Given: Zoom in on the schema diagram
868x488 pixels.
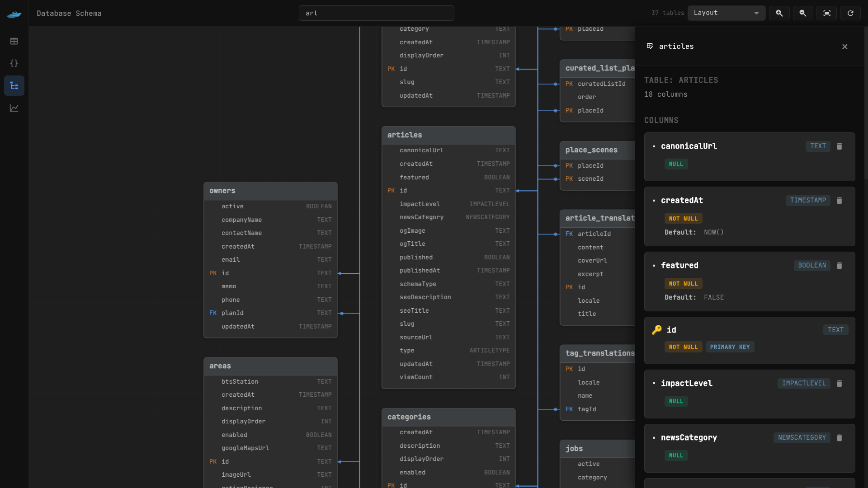Looking at the screenshot, I should click(779, 13).
